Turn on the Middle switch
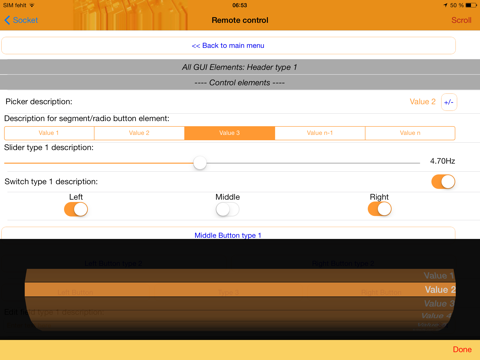Image resolution: width=480 pixels, height=360 pixels. pyautogui.click(x=227, y=210)
